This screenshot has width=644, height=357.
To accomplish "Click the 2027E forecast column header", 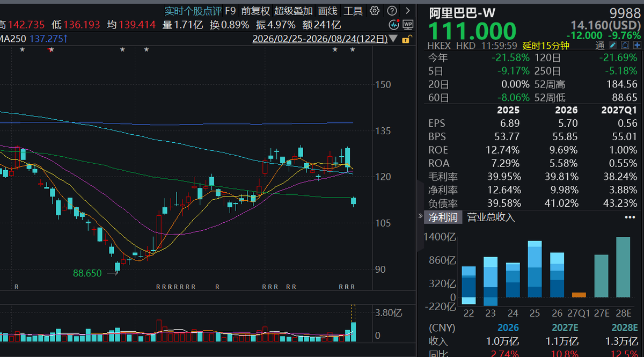I will (565, 328).
